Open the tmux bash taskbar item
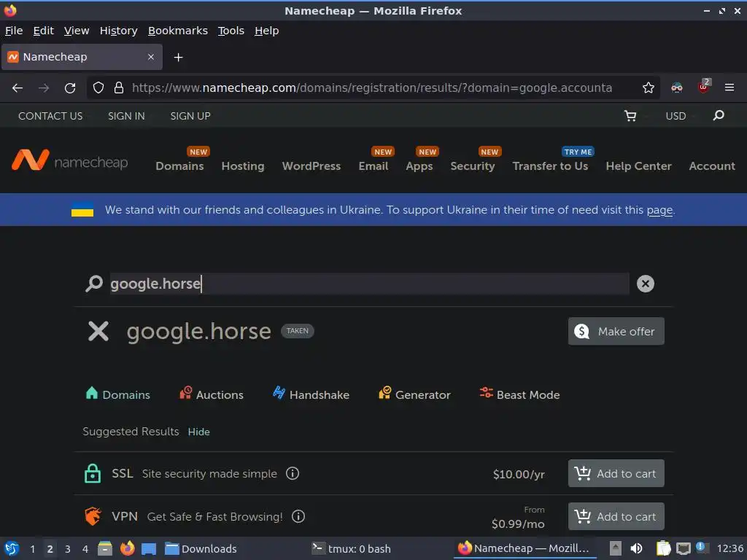Image resolution: width=747 pixels, height=560 pixels. tap(351, 548)
